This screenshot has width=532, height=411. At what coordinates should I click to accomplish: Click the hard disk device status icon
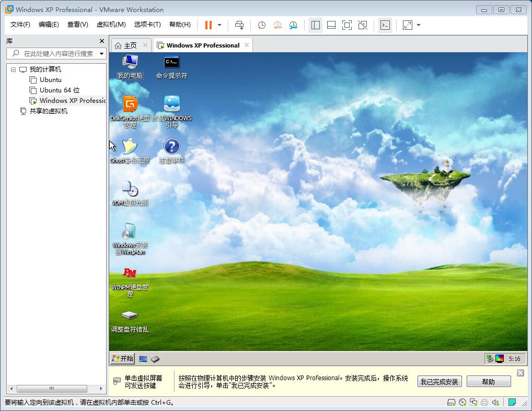(x=451, y=403)
